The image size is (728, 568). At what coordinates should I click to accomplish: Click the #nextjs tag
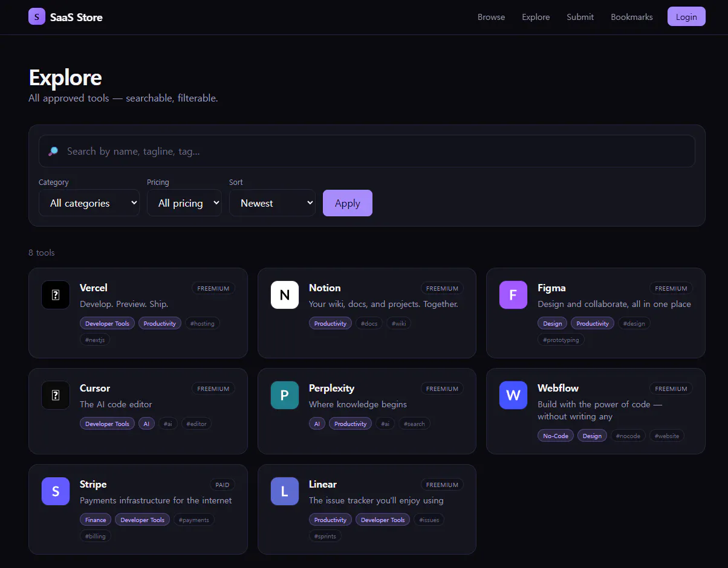95,340
